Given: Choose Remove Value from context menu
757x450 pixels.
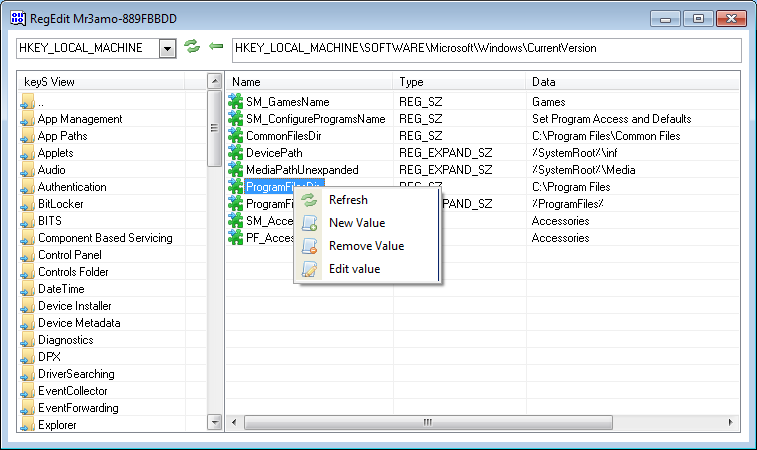Looking at the screenshot, I should point(366,246).
